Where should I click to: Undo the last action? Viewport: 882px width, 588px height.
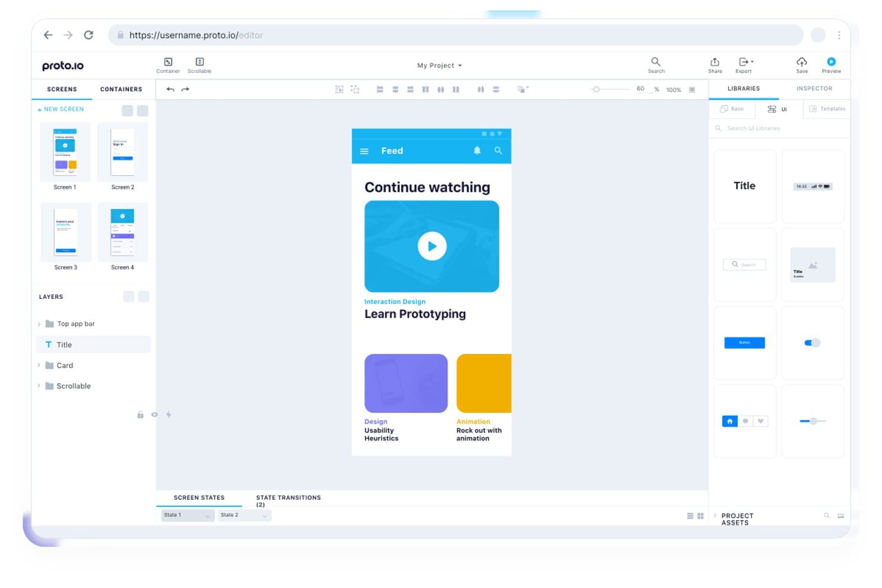click(170, 89)
